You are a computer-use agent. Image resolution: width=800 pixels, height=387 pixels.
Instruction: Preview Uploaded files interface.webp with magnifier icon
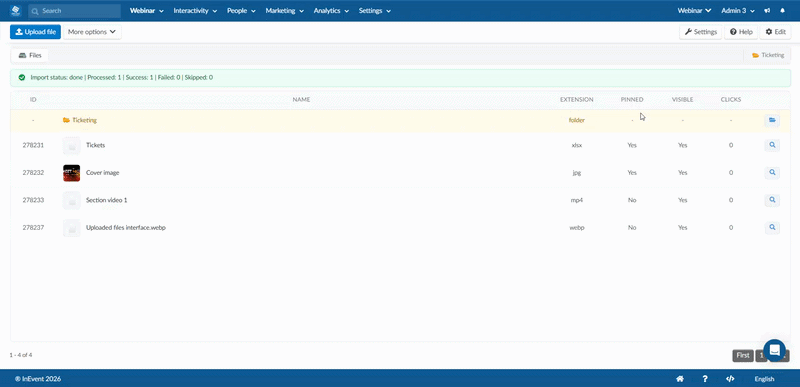click(772, 228)
